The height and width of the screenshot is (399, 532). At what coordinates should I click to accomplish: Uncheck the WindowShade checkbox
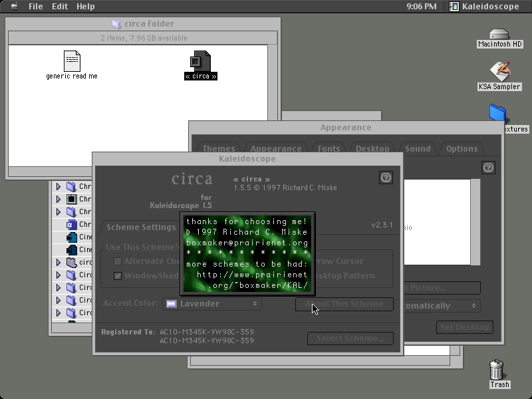coord(118,276)
